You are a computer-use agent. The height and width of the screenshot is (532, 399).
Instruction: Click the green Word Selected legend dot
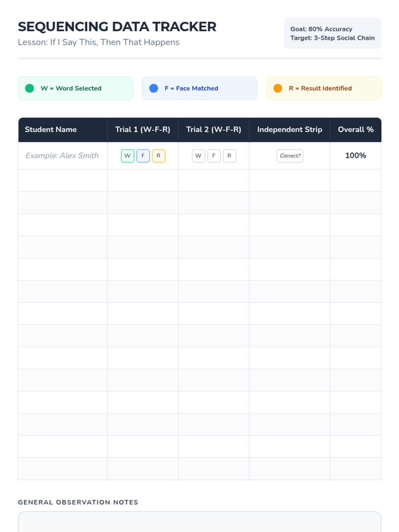30,88
